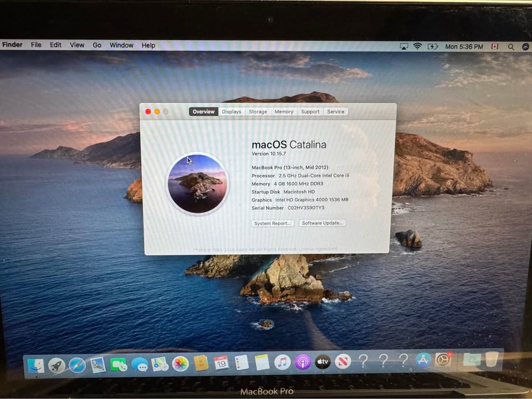Switch to the Memory tab
532x399 pixels.
coord(284,111)
